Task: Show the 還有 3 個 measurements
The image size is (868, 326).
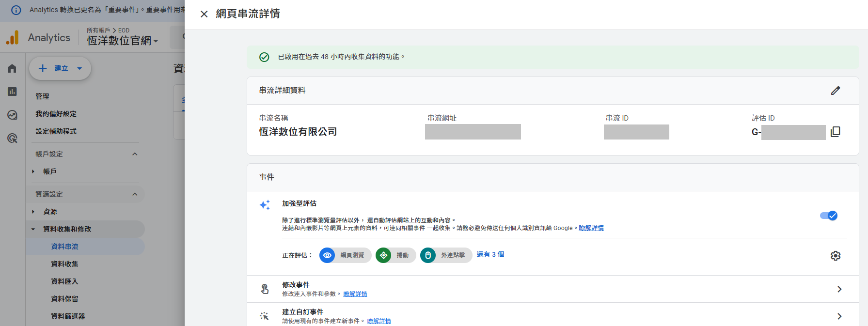Action: 490,254
